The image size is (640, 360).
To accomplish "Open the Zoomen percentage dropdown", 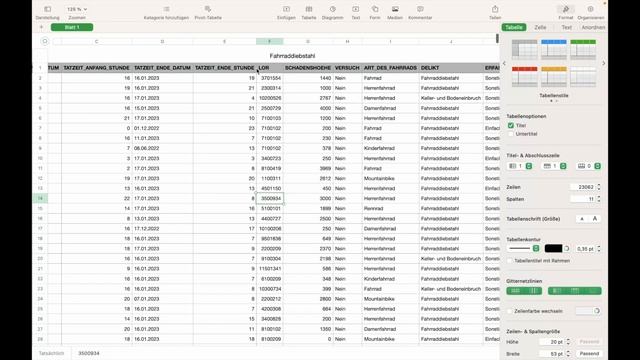I will coord(77,9).
